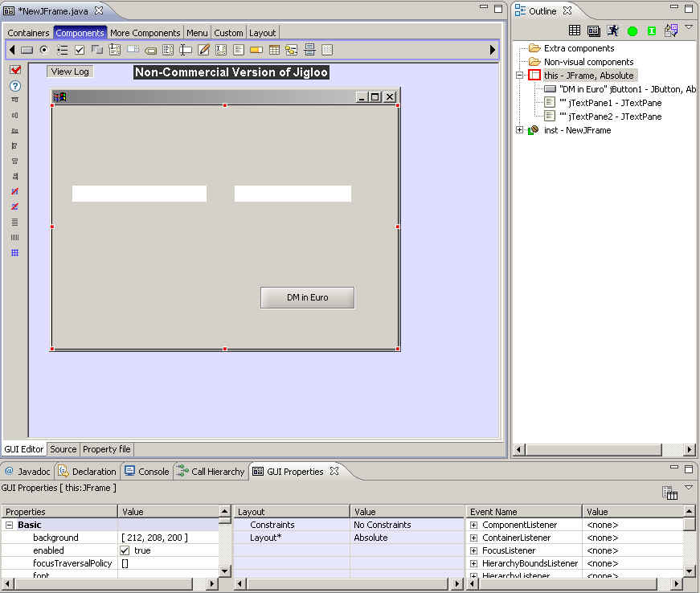
Task: Open the Custom palette tab
Action: click(228, 33)
